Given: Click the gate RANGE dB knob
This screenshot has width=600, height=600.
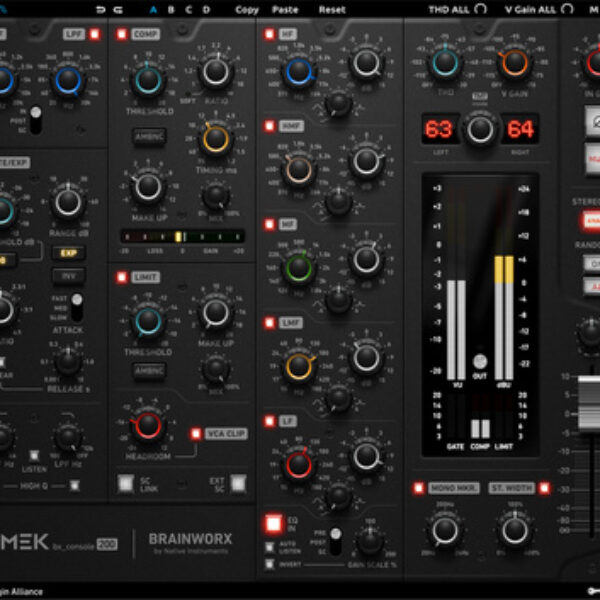Looking at the screenshot, I should (x=68, y=202).
